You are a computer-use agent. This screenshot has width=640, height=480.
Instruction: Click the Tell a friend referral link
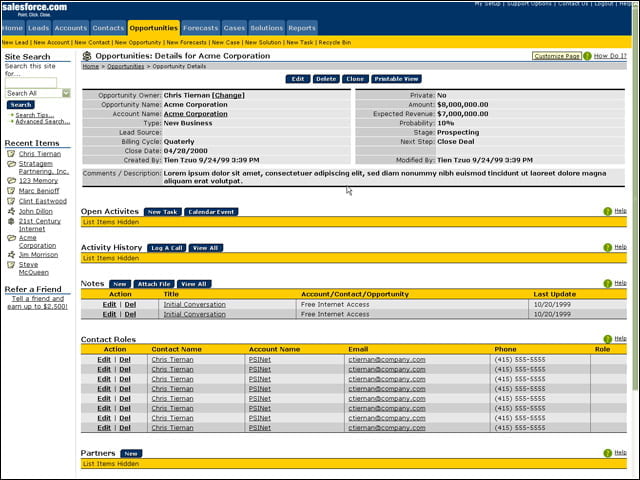coord(38,302)
